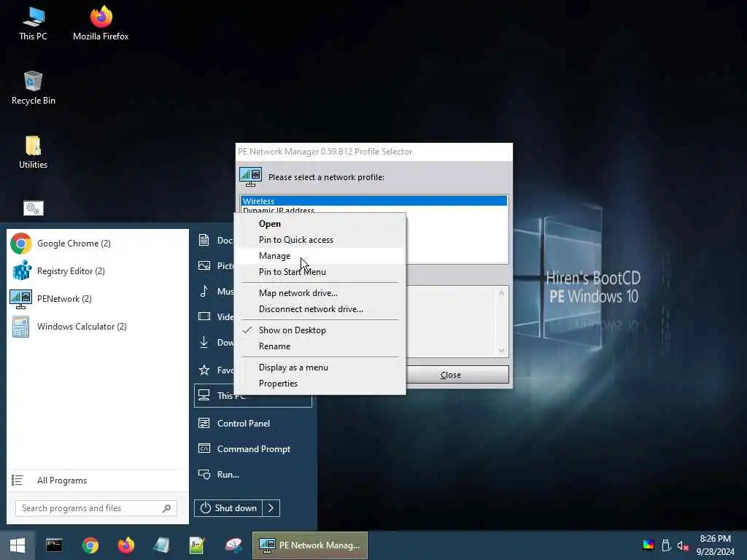Open the Recycle Bin icon
The height and width of the screenshot is (560, 747).
point(33,88)
